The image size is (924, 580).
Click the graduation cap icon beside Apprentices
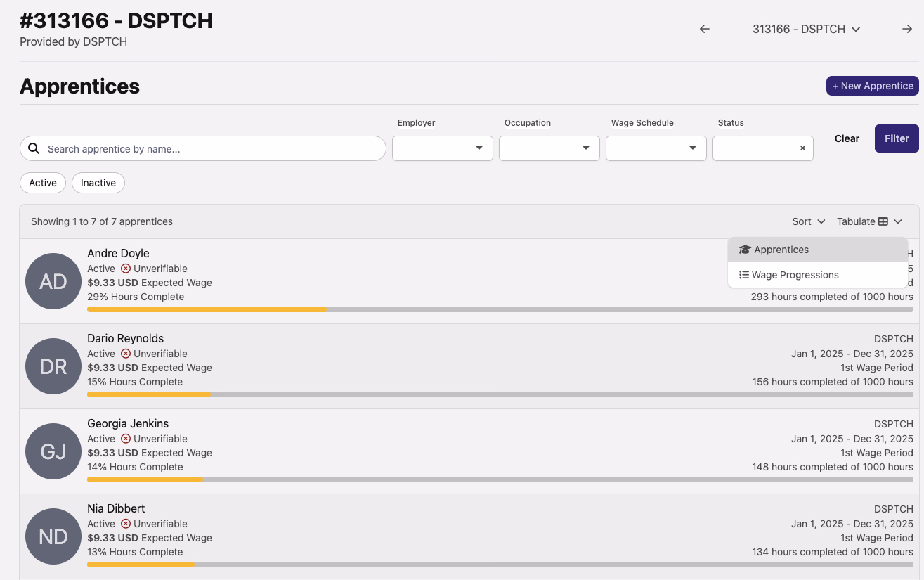click(x=745, y=250)
